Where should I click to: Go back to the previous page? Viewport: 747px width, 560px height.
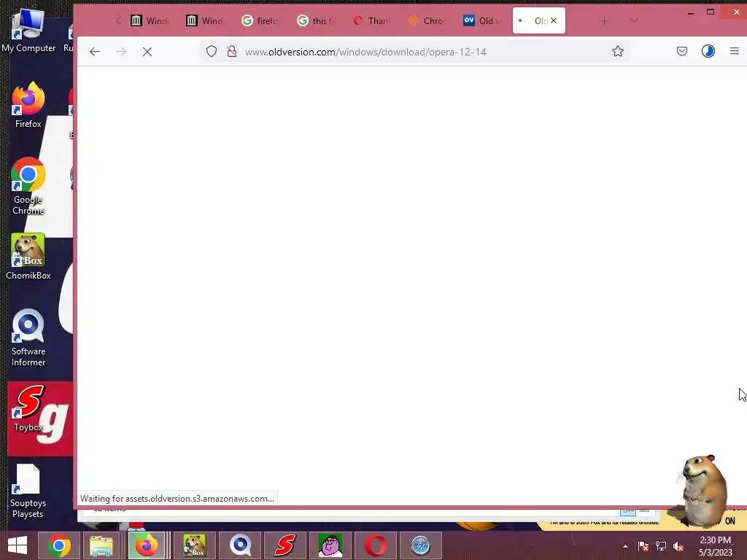point(95,52)
